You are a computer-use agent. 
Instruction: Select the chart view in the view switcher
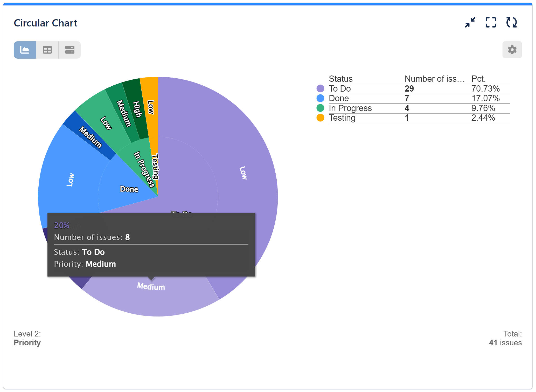pyautogui.click(x=25, y=50)
